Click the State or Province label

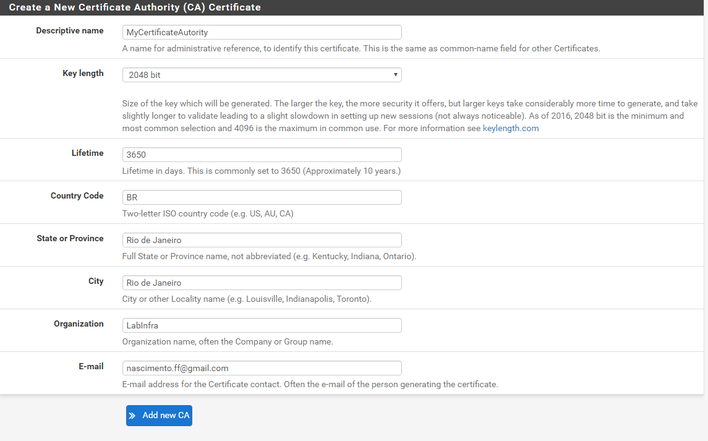click(70, 238)
